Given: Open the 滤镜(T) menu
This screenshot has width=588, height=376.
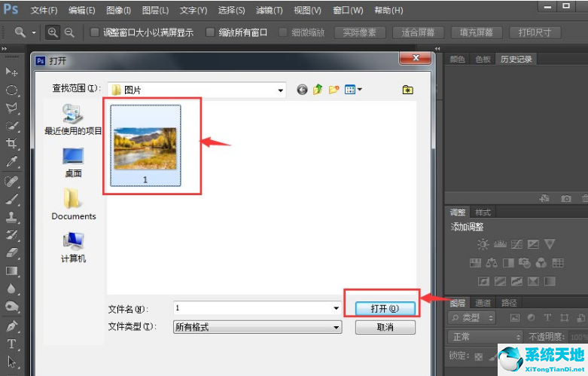Looking at the screenshot, I should (269, 10).
